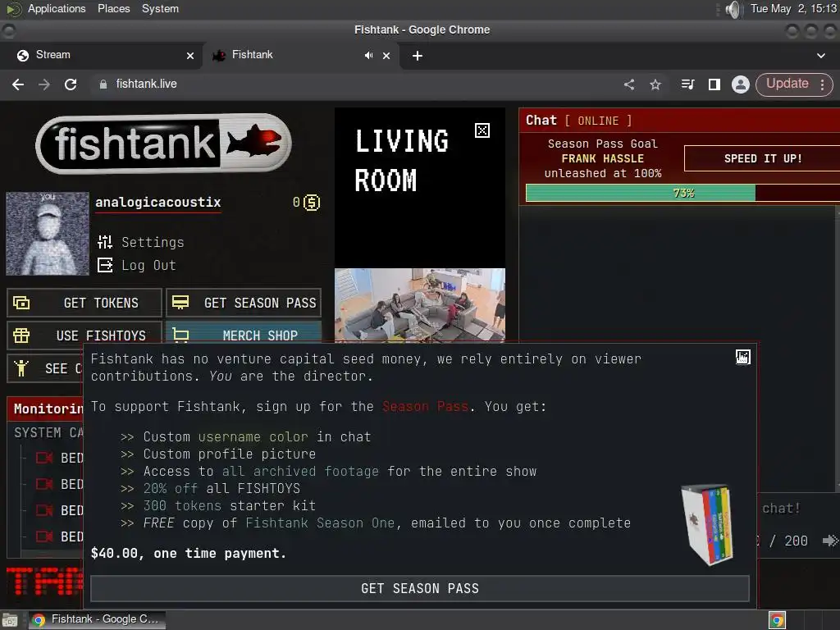Bookmark this page with the star icon
This screenshot has width=840, height=630.
(x=655, y=84)
